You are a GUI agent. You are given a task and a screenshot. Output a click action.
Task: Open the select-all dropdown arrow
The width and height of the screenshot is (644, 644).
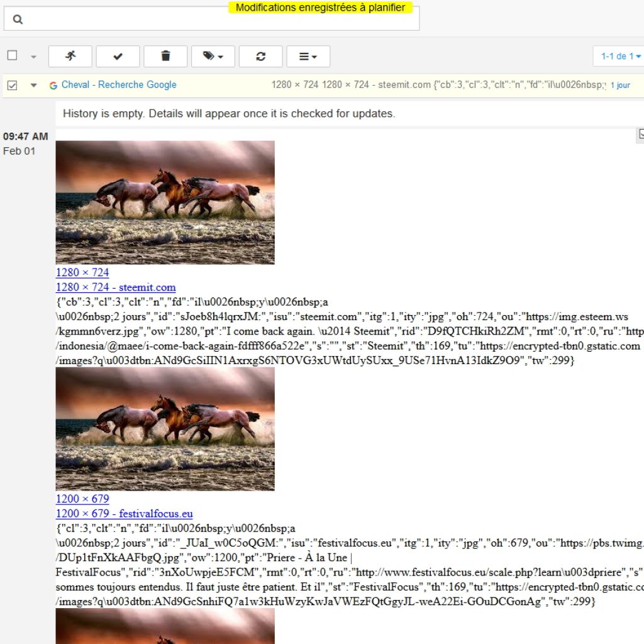coord(34,57)
